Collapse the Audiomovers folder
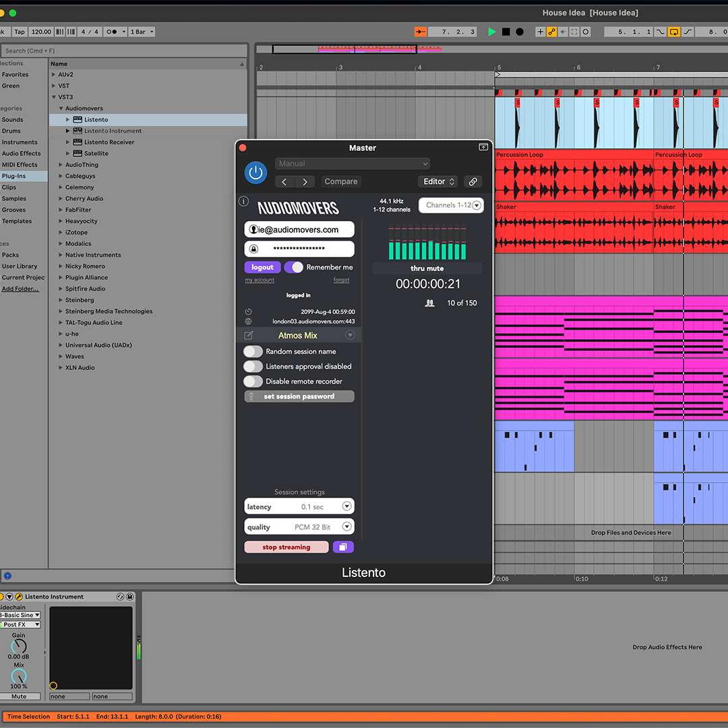The image size is (728, 728). [x=61, y=108]
